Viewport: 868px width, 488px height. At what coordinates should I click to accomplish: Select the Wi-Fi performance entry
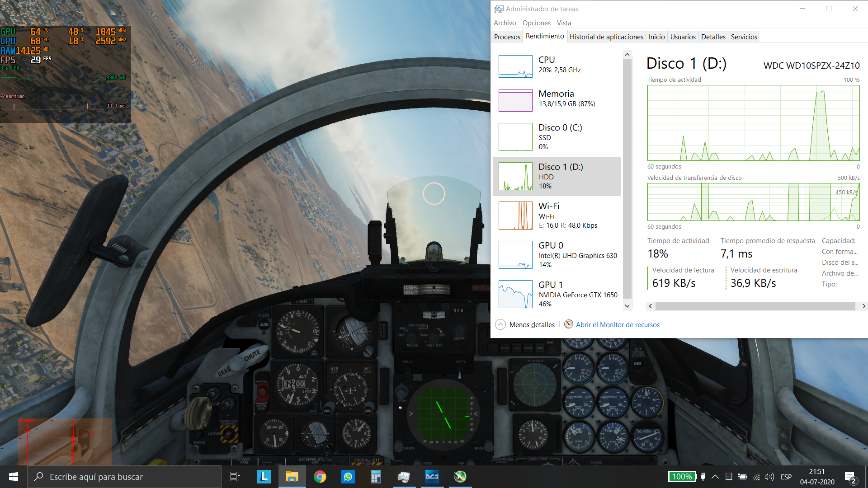point(557,216)
